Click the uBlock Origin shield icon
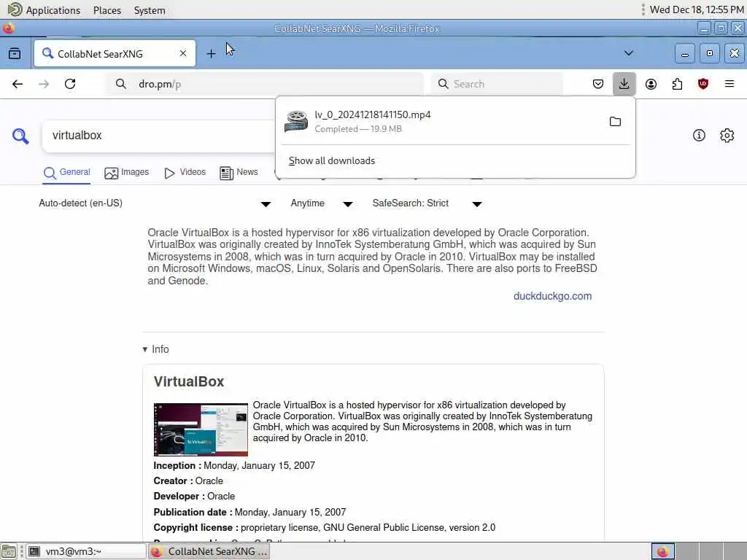The image size is (747, 560). (x=703, y=85)
